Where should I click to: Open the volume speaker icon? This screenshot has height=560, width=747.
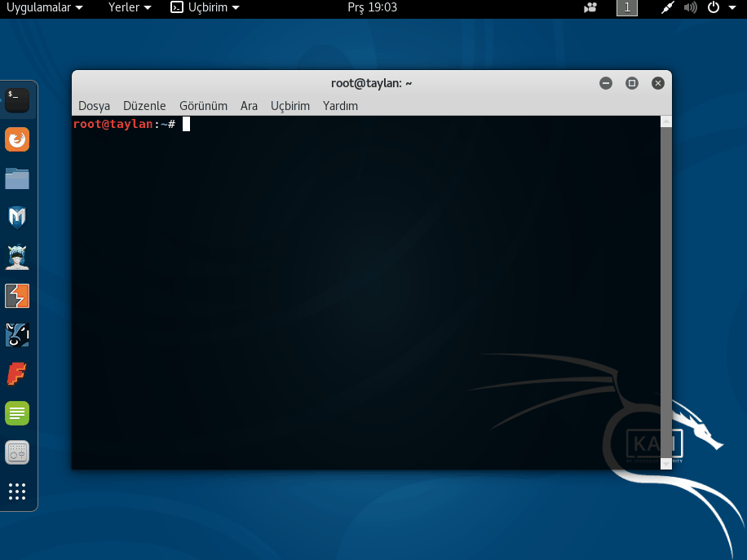coord(690,7)
